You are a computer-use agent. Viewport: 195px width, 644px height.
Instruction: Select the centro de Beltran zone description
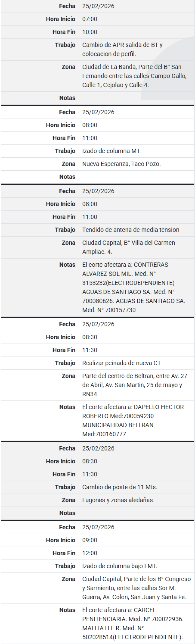(x=134, y=385)
